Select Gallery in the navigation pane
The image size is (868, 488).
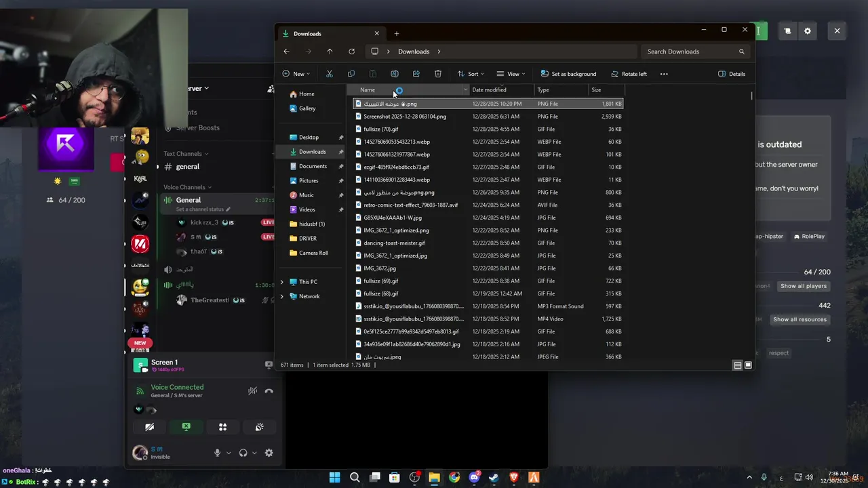point(307,108)
